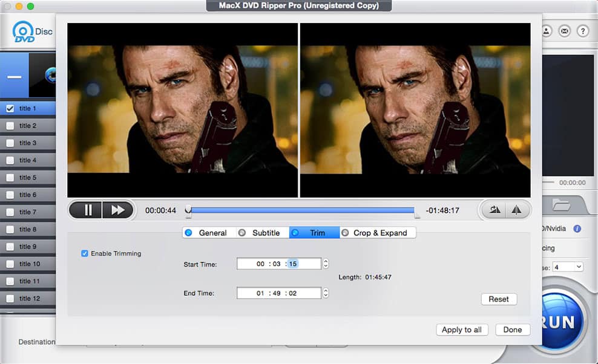This screenshot has height=364, width=598.
Task: Click the flip horizontal mirror icon
Action: pos(517,210)
